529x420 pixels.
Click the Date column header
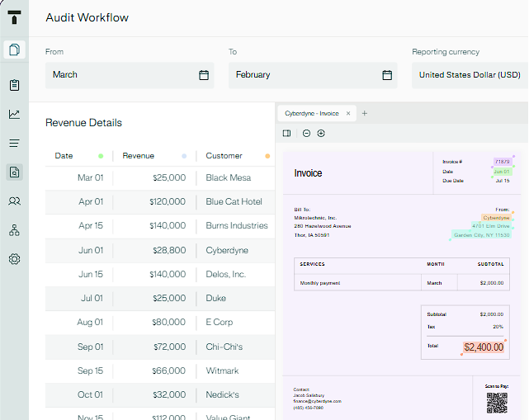coord(64,156)
